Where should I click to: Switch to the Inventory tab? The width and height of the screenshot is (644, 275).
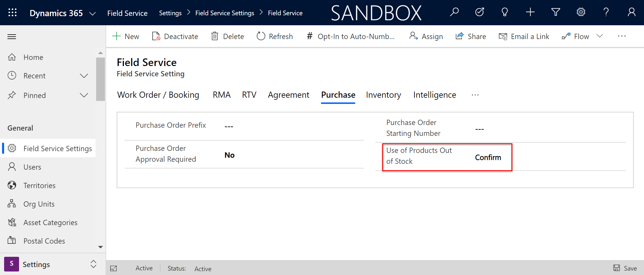click(383, 95)
